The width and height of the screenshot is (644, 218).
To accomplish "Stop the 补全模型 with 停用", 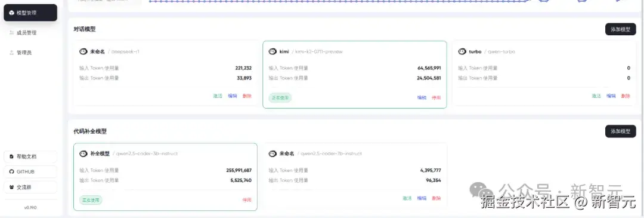I will (247, 200).
